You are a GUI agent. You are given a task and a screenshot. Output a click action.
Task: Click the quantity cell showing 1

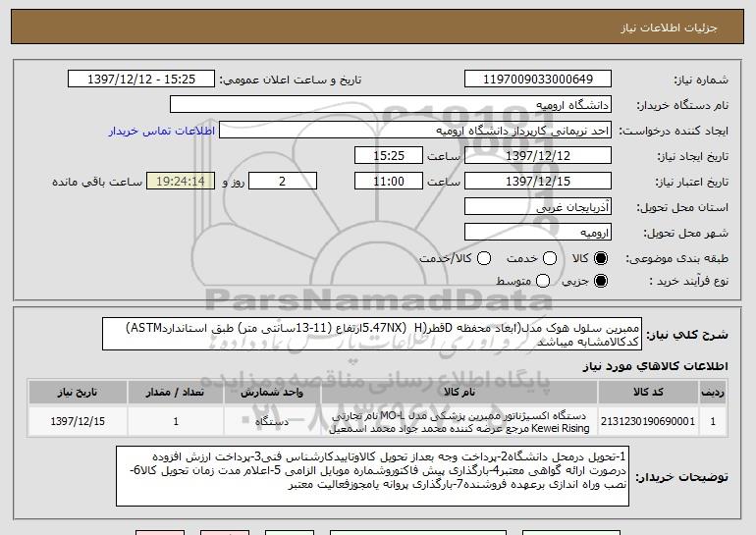click(x=176, y=422)
